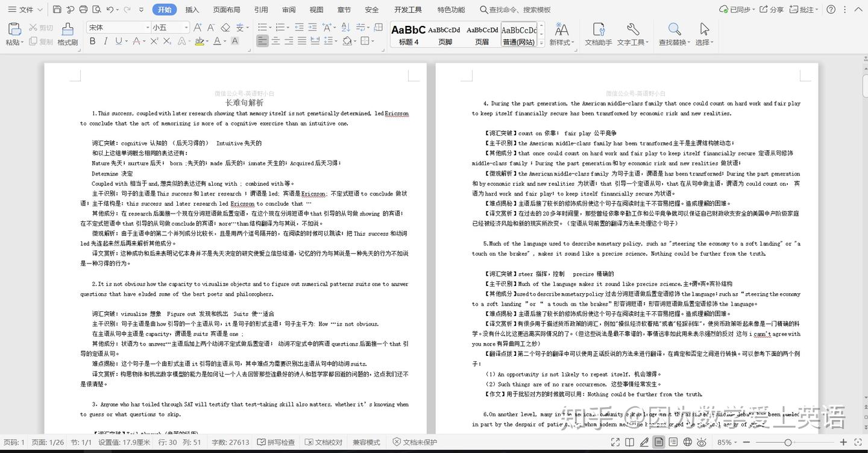Screen dimensions: 868x453
Task: Click the 分享 share button
Action: [773, 9]
